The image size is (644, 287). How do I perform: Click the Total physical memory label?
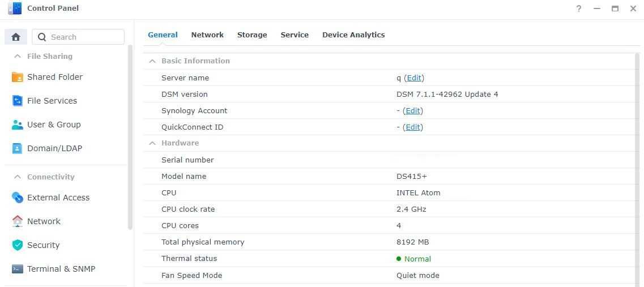coord(203,242)
